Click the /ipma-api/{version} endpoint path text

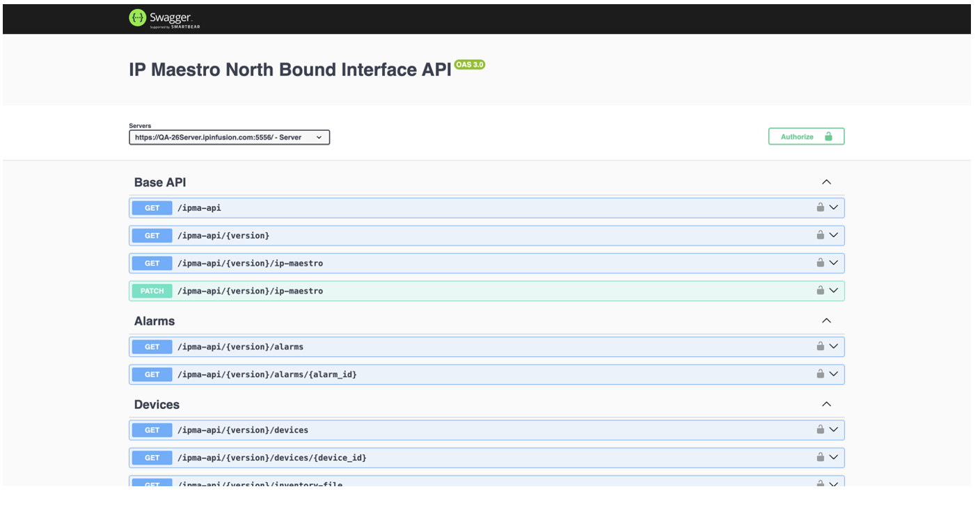[223, 235]
